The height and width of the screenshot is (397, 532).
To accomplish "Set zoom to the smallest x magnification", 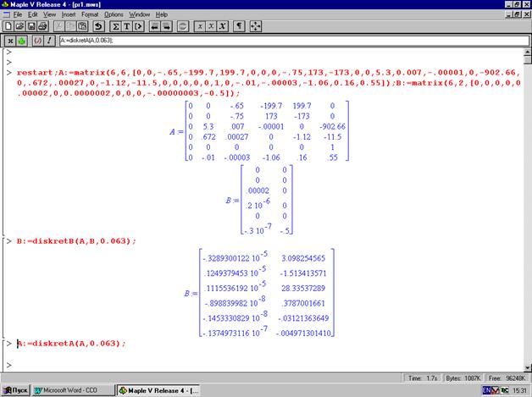I will (200, 26).
